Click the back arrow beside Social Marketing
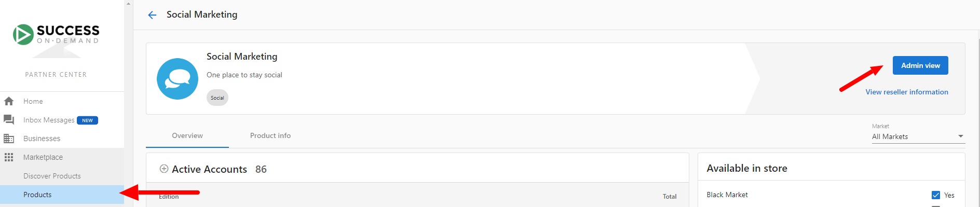This screenshot has width=980, height=207. tap(152, 15)
